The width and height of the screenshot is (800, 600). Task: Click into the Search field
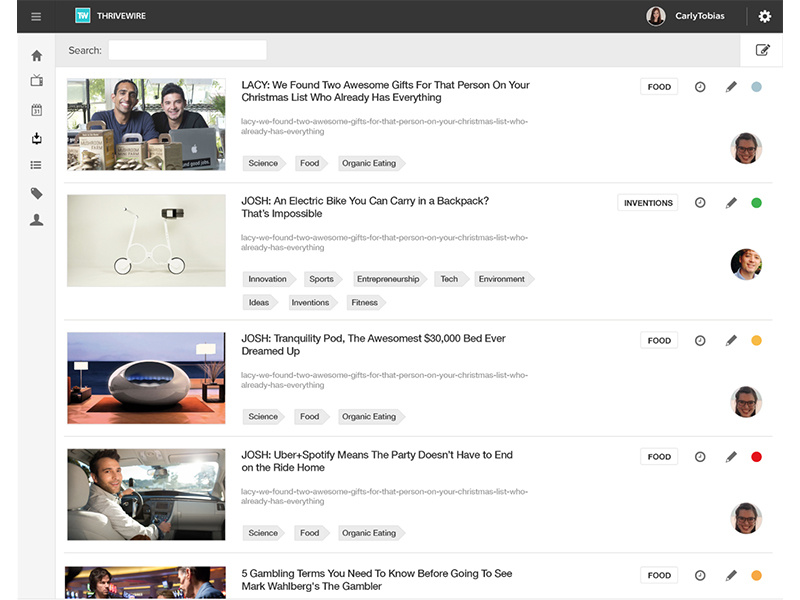pos(187,50)
